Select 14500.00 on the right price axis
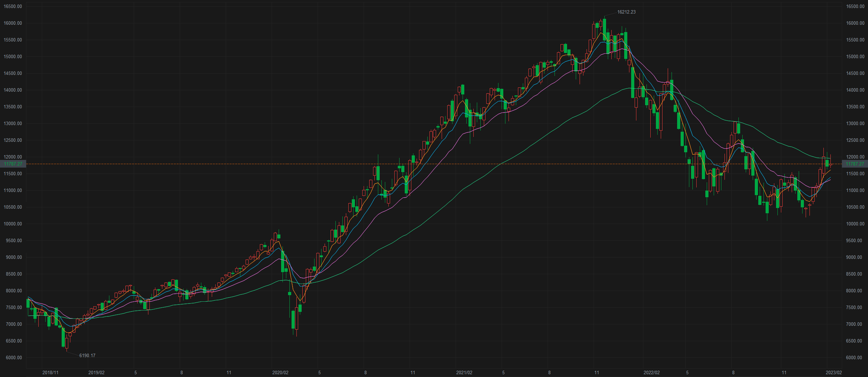The width and height of the screenshot is (868, 377). [855, 73]
